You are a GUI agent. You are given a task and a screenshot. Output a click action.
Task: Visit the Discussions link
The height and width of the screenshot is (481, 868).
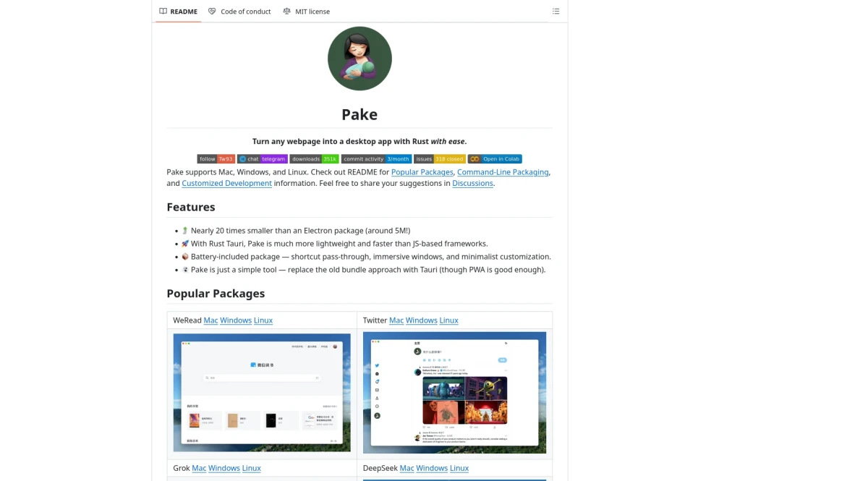coord(472,184)
